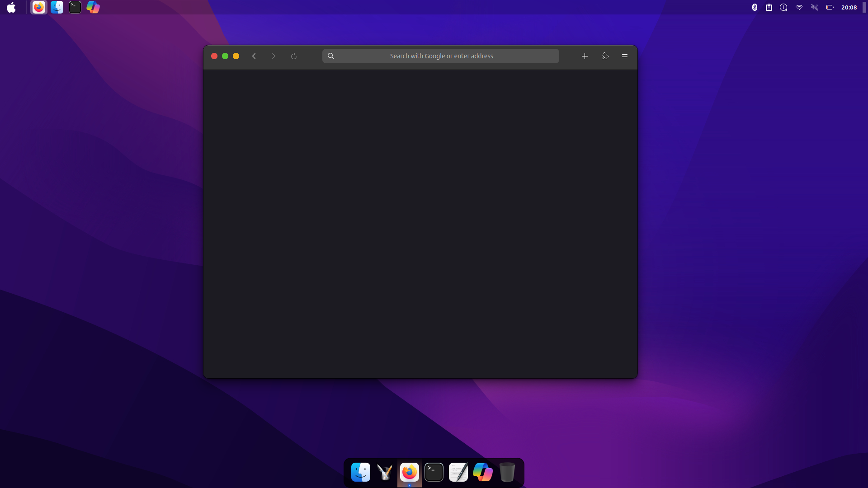Go back with the browser back arrow
868x488 pixels.
tap(254, 56)
